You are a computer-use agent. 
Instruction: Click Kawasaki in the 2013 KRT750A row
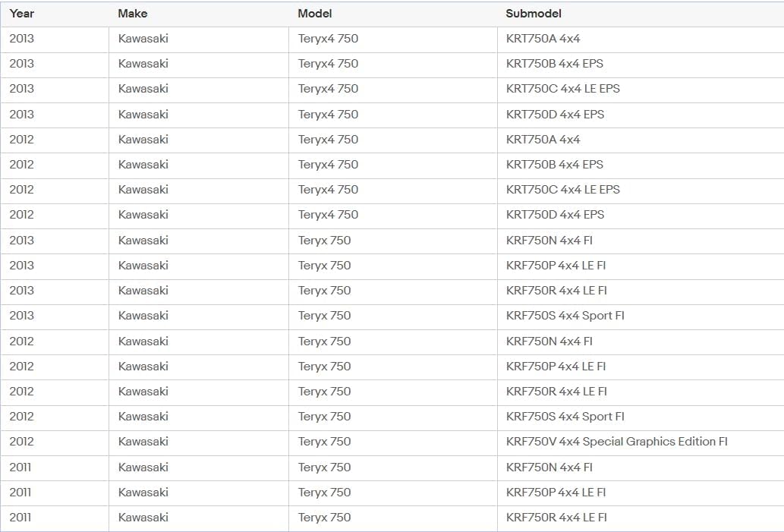coord(143,39)
